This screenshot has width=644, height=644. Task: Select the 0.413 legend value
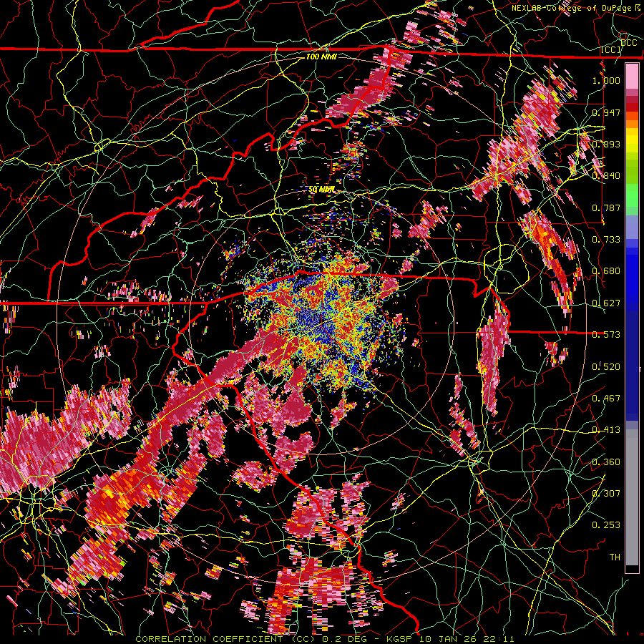(606, 430)
